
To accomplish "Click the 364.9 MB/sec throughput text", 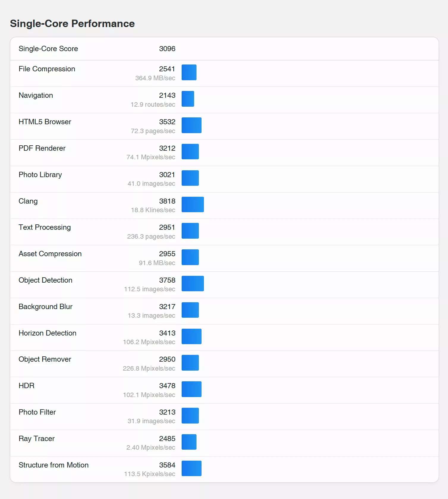I will pyautogui.click(x=155, y=78).
